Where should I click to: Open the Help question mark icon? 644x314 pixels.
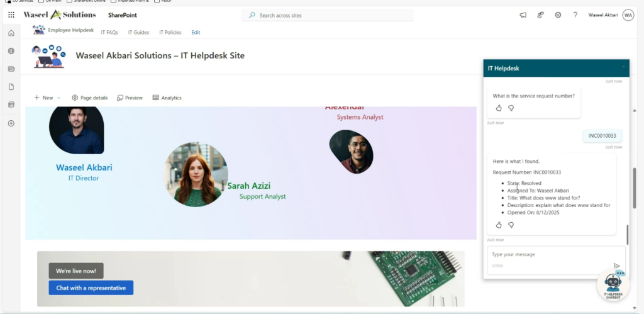[575, 15]
